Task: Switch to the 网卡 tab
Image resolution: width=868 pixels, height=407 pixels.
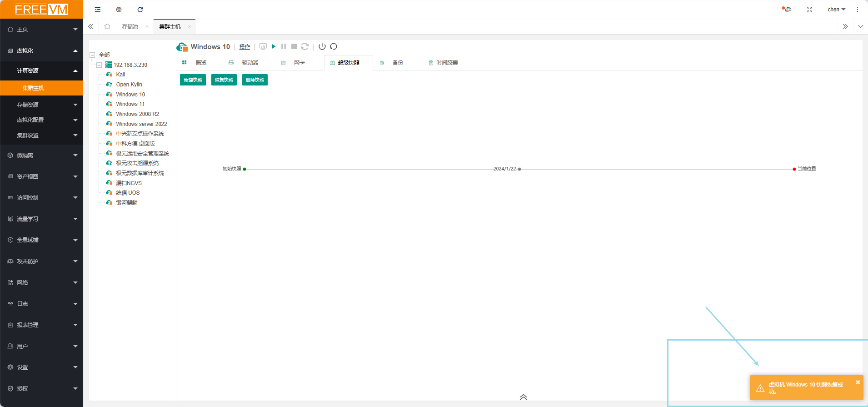Action: [299, 62]
